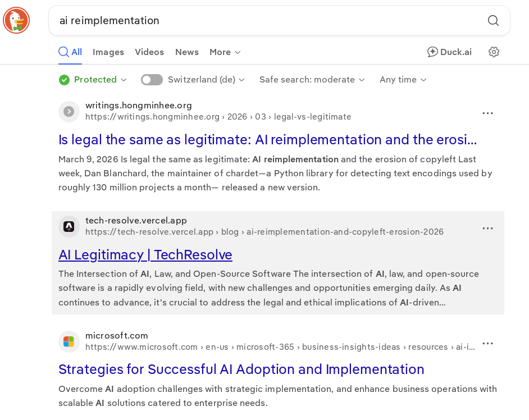Click the microsoft.com site name
The image size is (529, 420).
[117, 335]
